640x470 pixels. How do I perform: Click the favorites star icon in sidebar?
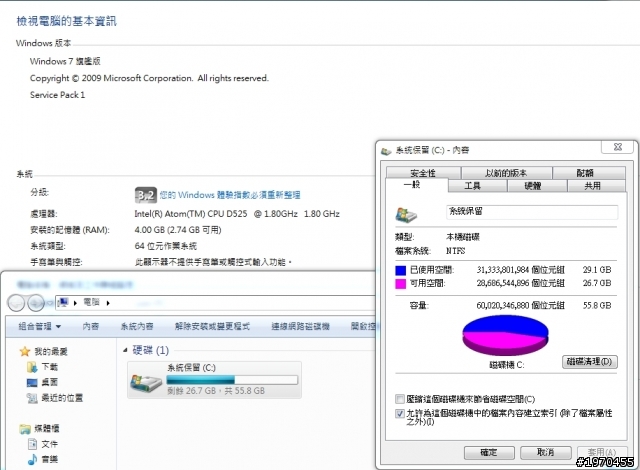25,351
